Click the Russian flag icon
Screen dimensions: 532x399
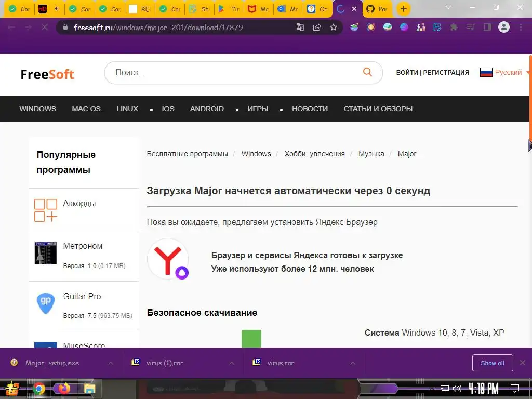pyautogui.click(x=486, y=72)
